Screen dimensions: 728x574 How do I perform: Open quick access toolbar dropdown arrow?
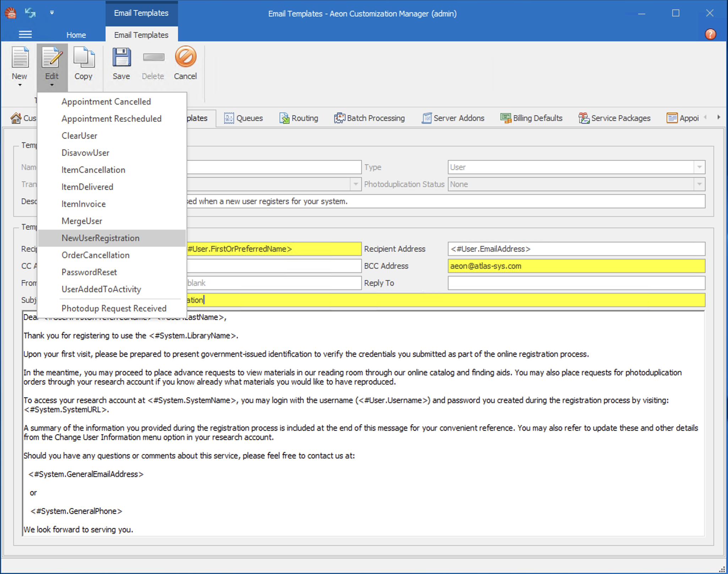click(x=52, y=13)
